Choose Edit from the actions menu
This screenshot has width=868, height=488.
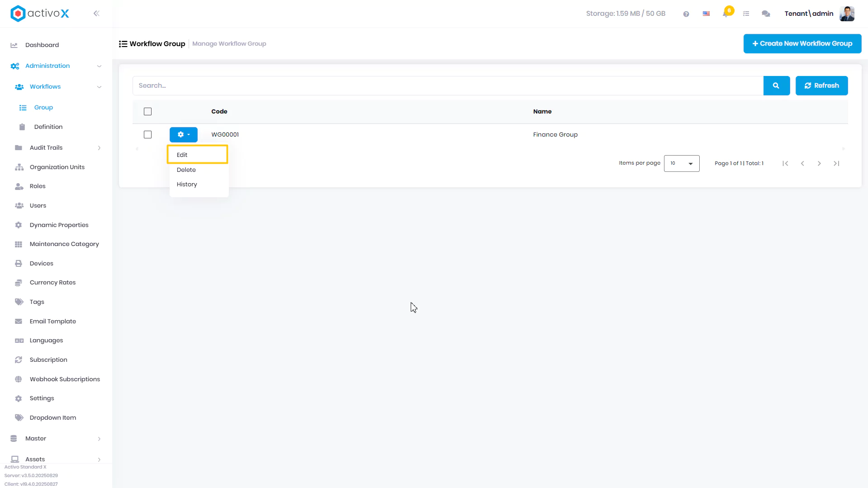[197, 155]
